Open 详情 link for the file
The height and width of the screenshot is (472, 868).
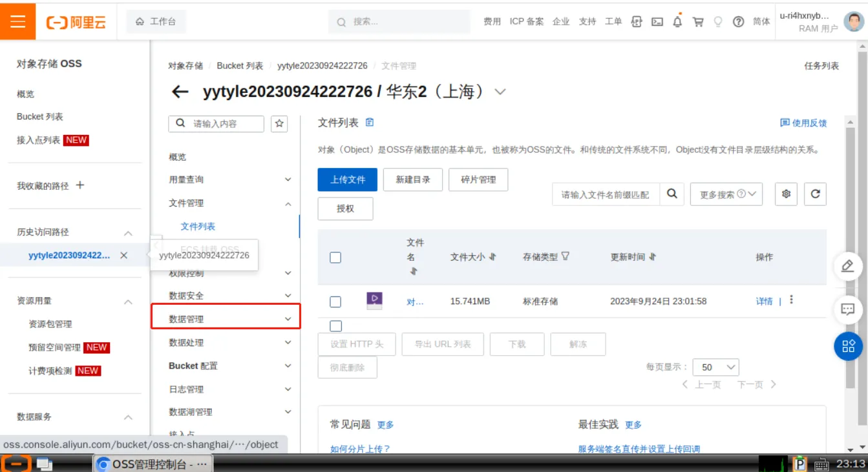[x=765, y=301]
